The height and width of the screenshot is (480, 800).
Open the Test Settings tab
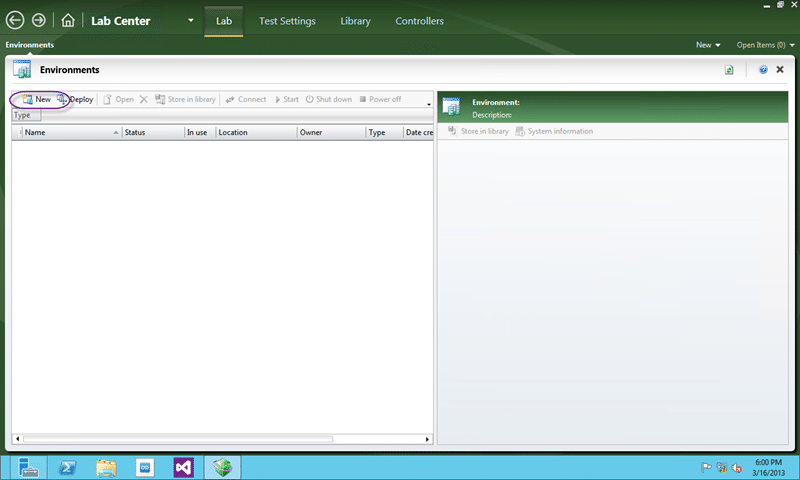[x=287, y=21]
